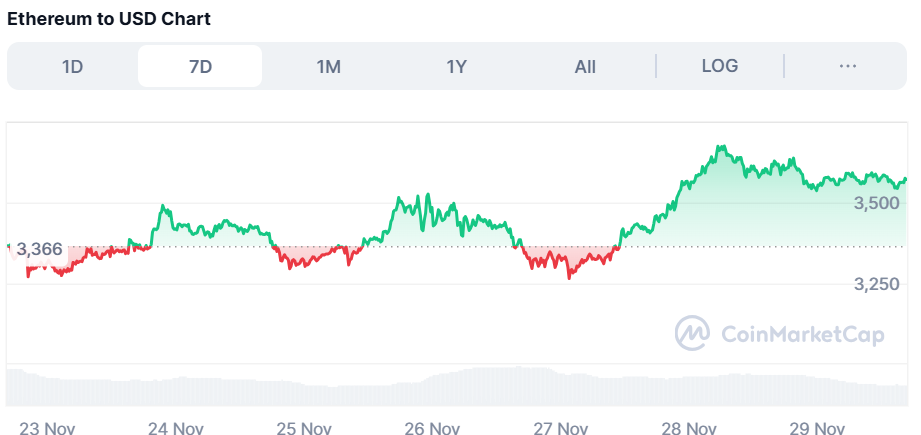
Task: Switch to the 1D time range
Action: (72, 66)
